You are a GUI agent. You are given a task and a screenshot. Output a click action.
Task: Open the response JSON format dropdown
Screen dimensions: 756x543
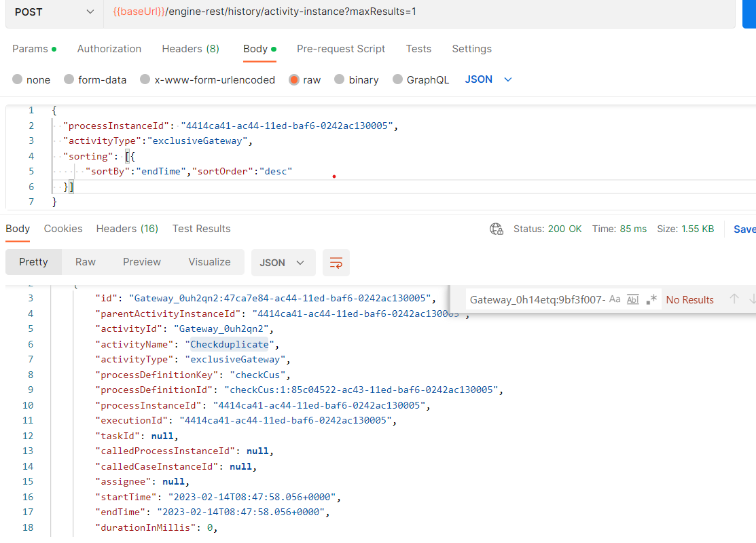click(283, 263)
